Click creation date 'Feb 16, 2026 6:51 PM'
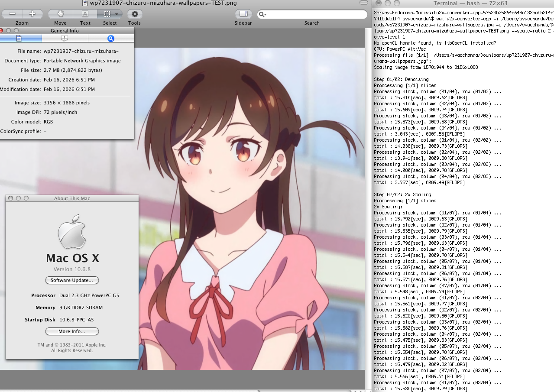Screen dimensions: 554x392 point(69,80)
